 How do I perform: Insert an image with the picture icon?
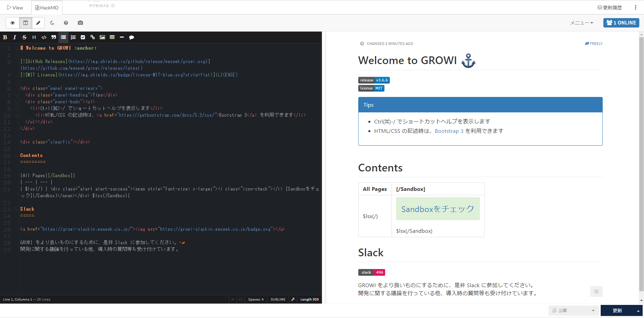point(102,37)
